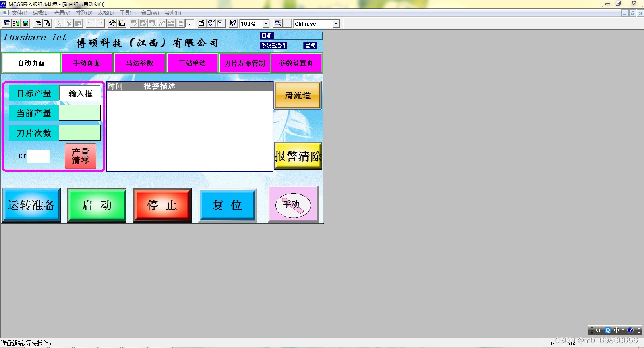The width and height of the screenshot is (644, 348).
Task: Click the paste clipboard icon
Action: coord(79,23)
